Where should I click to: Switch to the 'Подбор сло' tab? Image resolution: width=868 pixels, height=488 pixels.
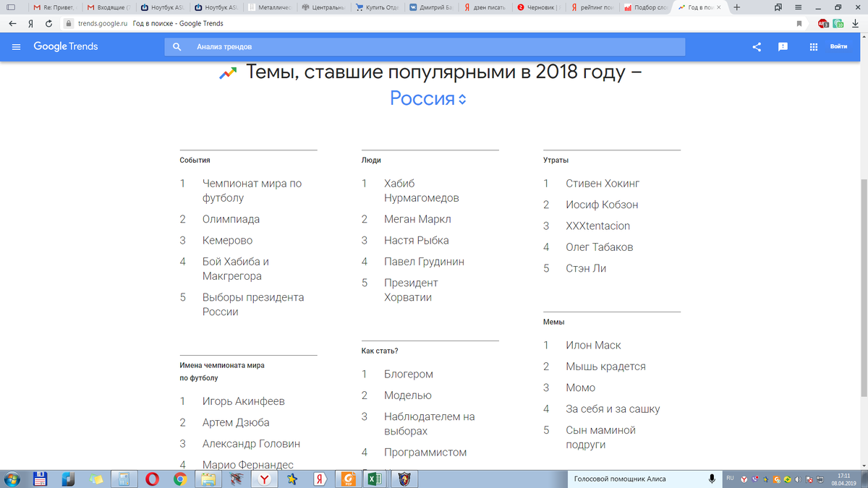coord(646,7)
